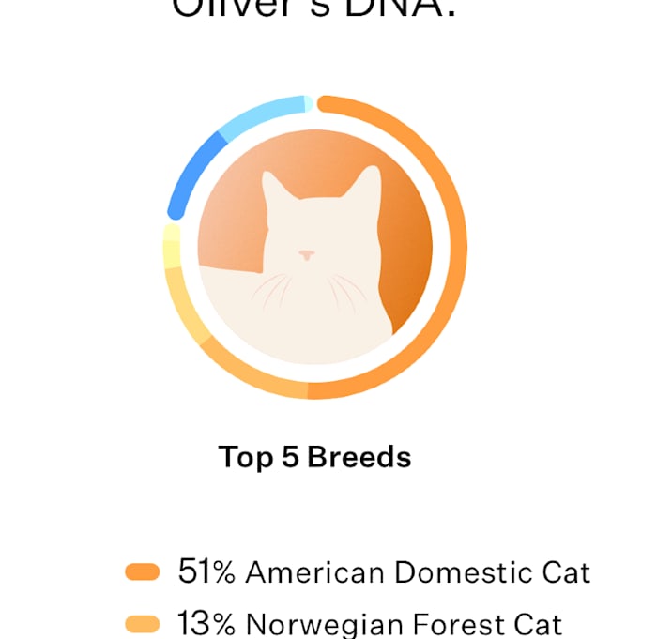Click the cat's left whiskers
672x639 pixels.
272,291
